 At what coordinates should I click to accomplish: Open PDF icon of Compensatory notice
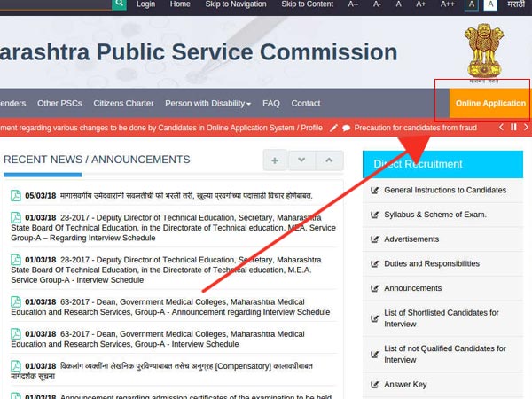pos(16,365)
